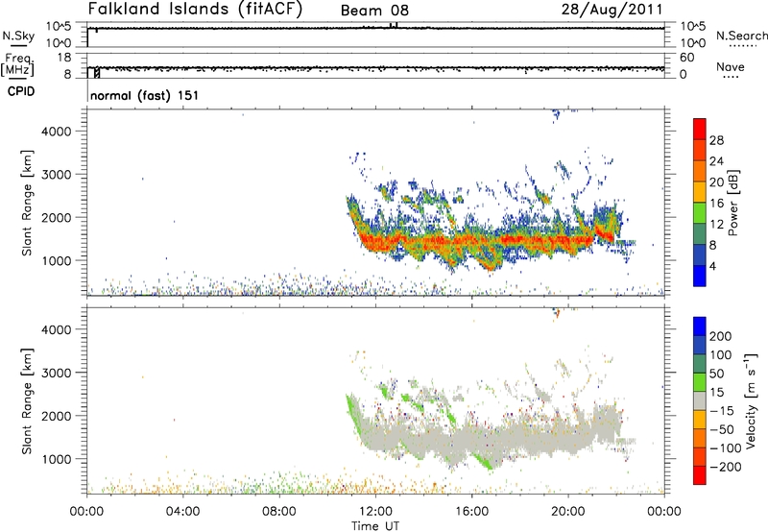
Task: Click the '4000' tick on the power panel
Action: (x=57, y=132)
